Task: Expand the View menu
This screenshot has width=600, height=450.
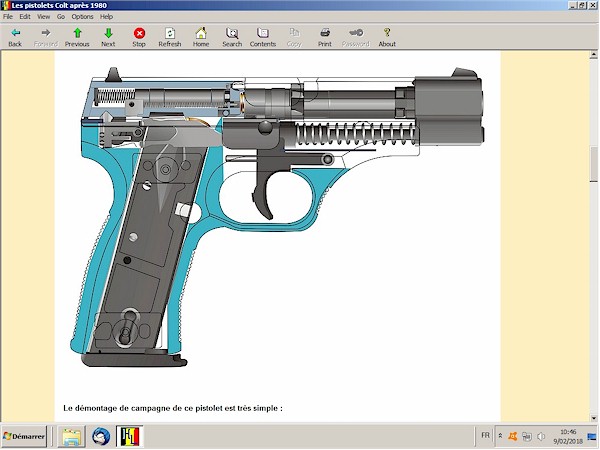Action: [43, 17]
